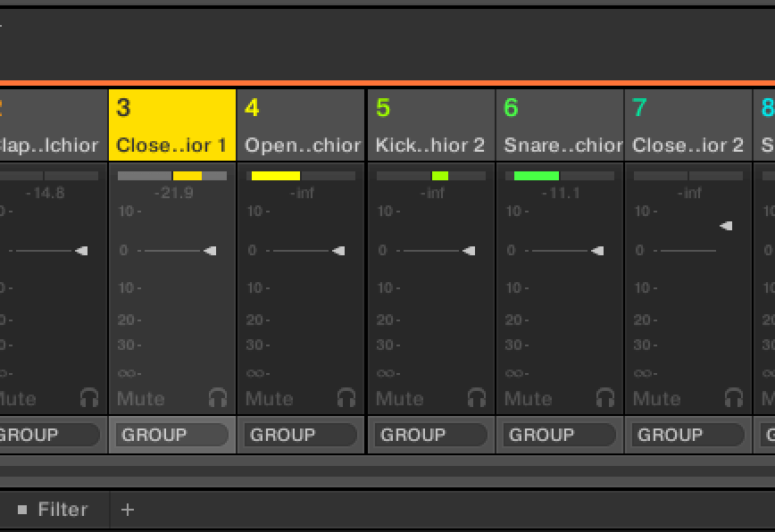The image size is (775, 532).
Task: Select channel 4 Open..chior header
Action: pos(302,126)
